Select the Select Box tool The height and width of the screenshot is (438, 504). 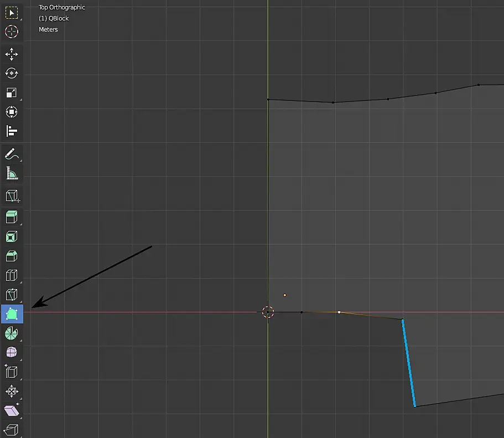click(12, 13)
